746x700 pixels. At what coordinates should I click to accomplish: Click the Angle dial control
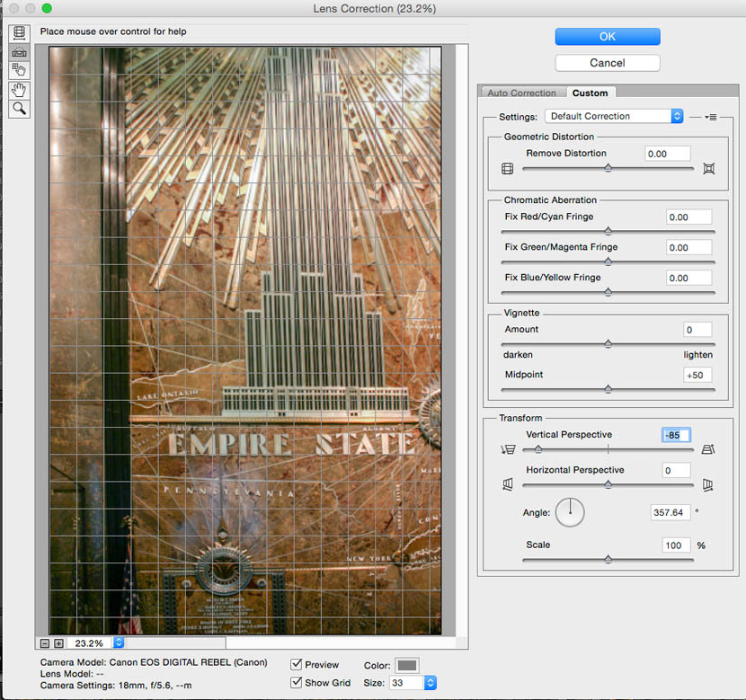pyautogui.click(x=570, y=512)
